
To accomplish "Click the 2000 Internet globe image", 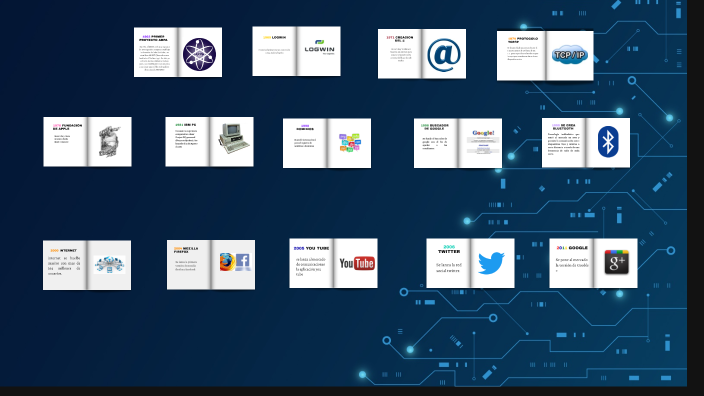I will tap(110, 264).
